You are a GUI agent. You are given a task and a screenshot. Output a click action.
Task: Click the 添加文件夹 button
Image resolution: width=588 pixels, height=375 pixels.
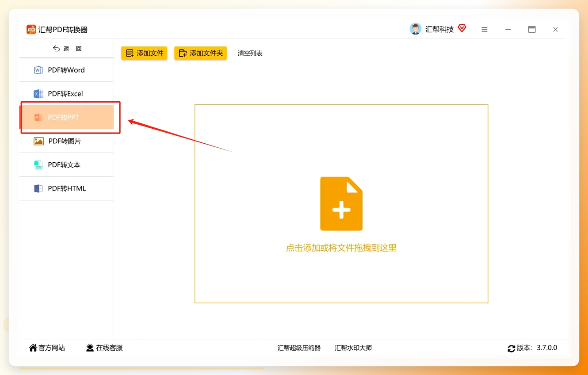pyautogui.click(x=201, y=53)
